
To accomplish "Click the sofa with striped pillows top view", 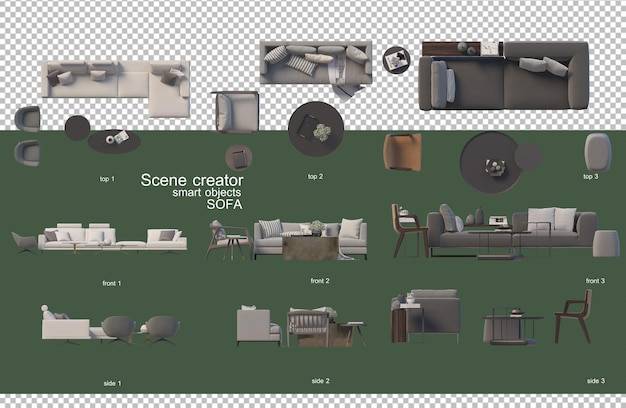I will point(316,62).
